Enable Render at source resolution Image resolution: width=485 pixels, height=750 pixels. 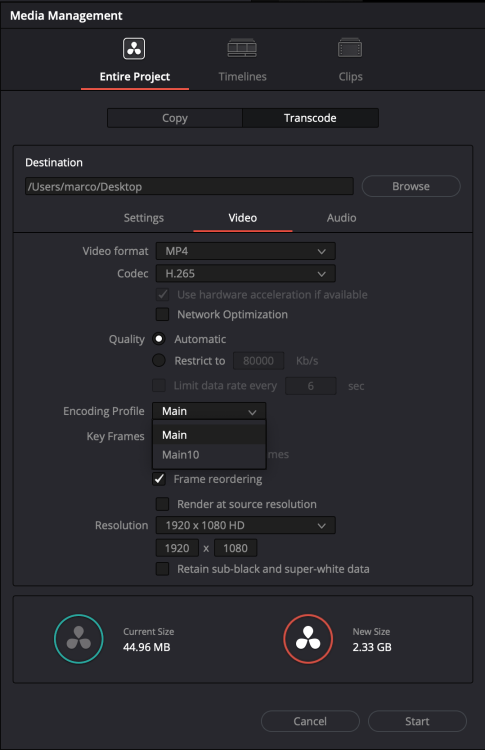point(163,504)
